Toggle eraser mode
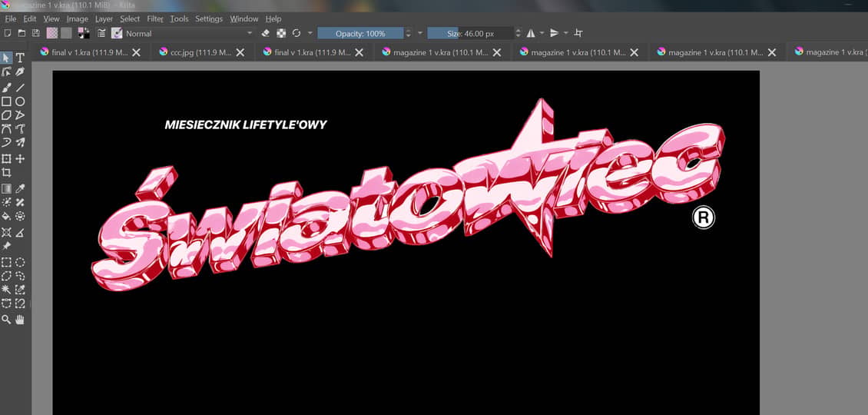868x415 pixels. click(265, 33)
